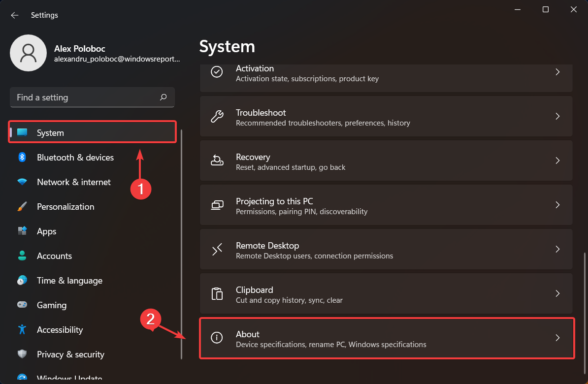Click the Remote Desktop icon

[x=217, y=250]
